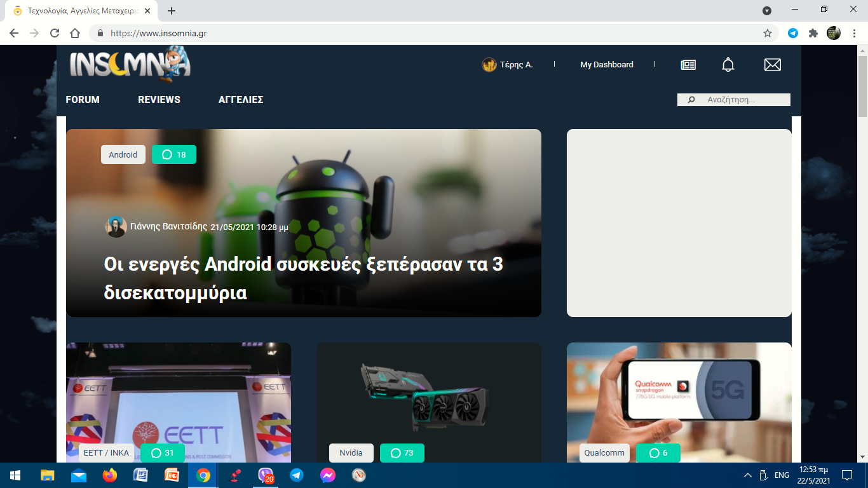This screenshot has height=488, width=868.
Task: Open the Qualcomm 5G phone thumbnail
Action: [x=679, y=403]
